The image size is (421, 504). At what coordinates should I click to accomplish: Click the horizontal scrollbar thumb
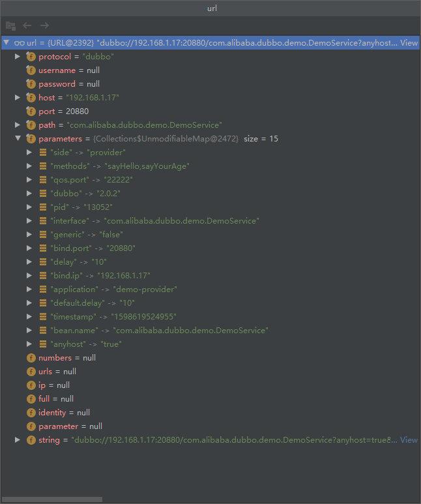tap(51, 499)
